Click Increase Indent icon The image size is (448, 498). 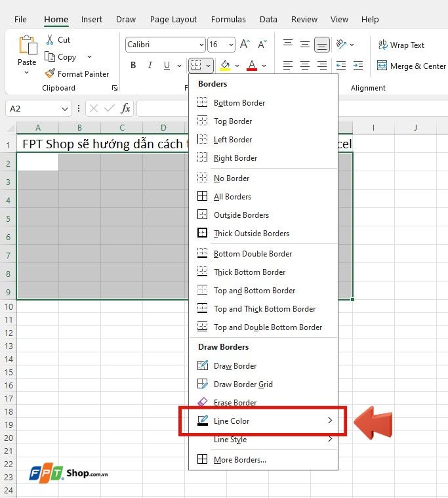(358, 66)
